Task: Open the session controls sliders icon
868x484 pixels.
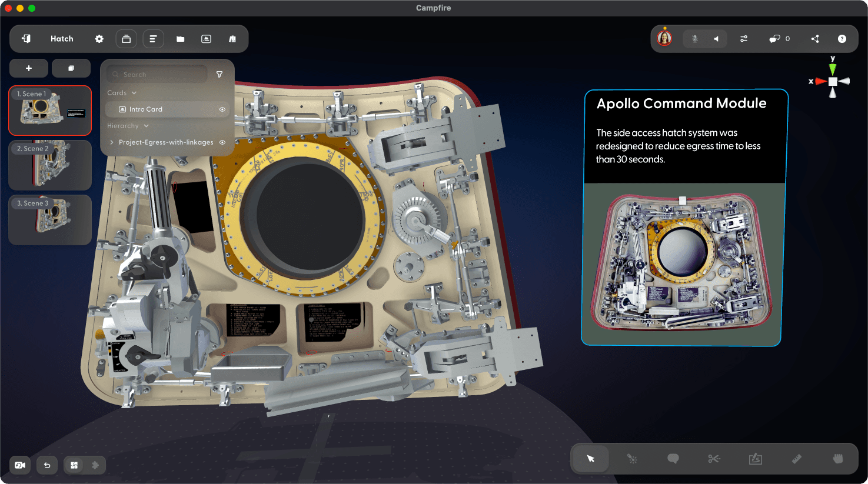Action: [x=744, y=39]
